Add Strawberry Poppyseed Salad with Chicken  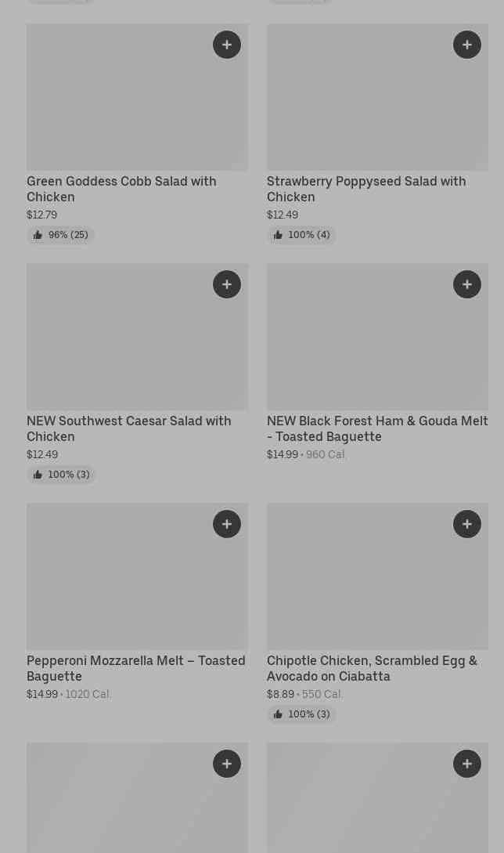467,45
